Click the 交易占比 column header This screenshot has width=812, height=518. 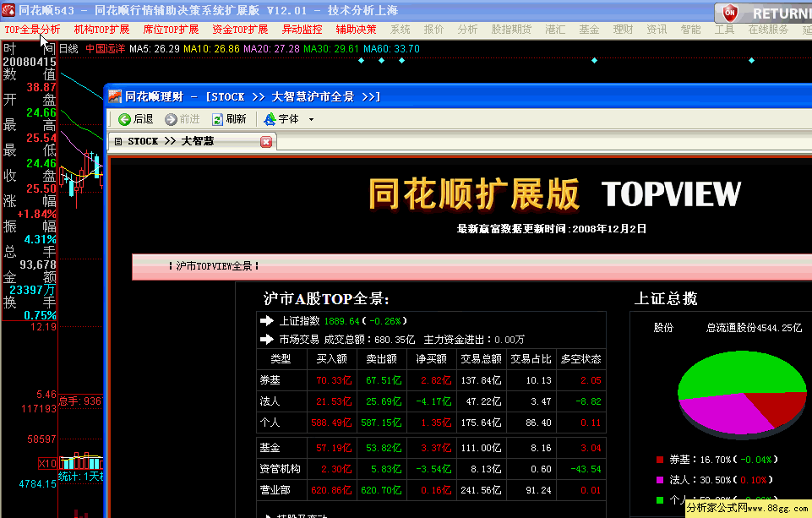point(531,359)
